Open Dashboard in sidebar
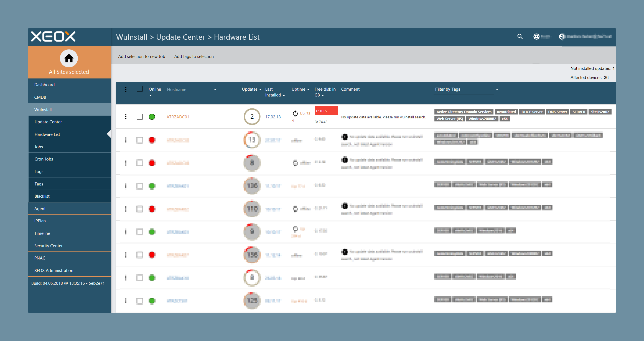Image resolution: width=644 pixels, height=341 pixels. pyautogui.click(x=70, y=85)
